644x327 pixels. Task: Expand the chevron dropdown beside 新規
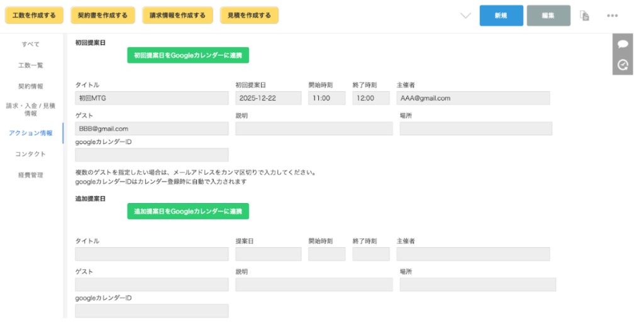pyautogui.click(x=465, y=16)
